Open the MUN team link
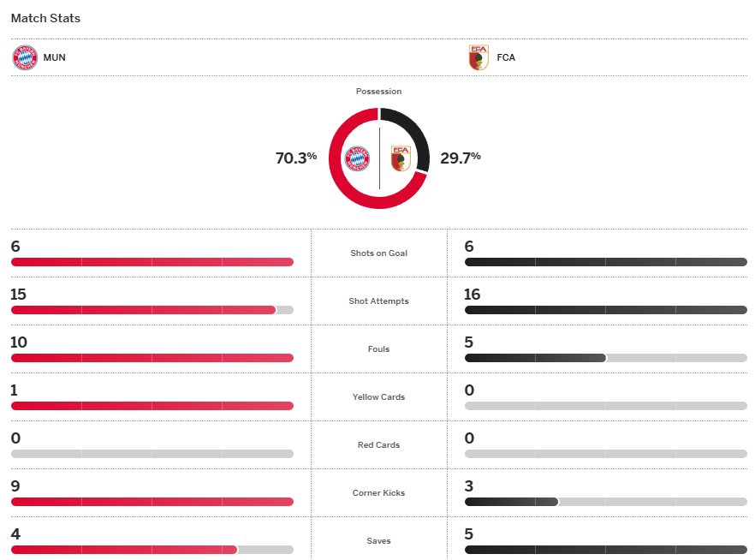This screenshot has height=560, width=755. click(x=53, y=58)
